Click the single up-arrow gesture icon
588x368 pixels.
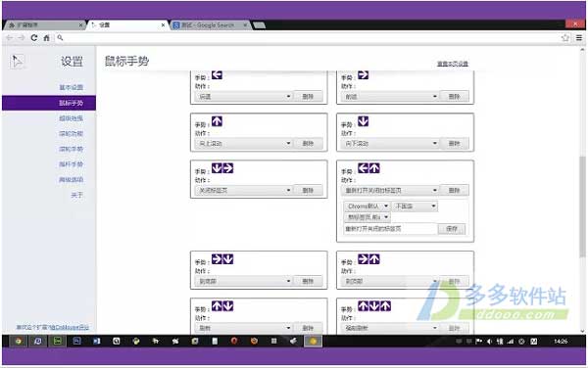pyautogui.click(x=217, y=121)
